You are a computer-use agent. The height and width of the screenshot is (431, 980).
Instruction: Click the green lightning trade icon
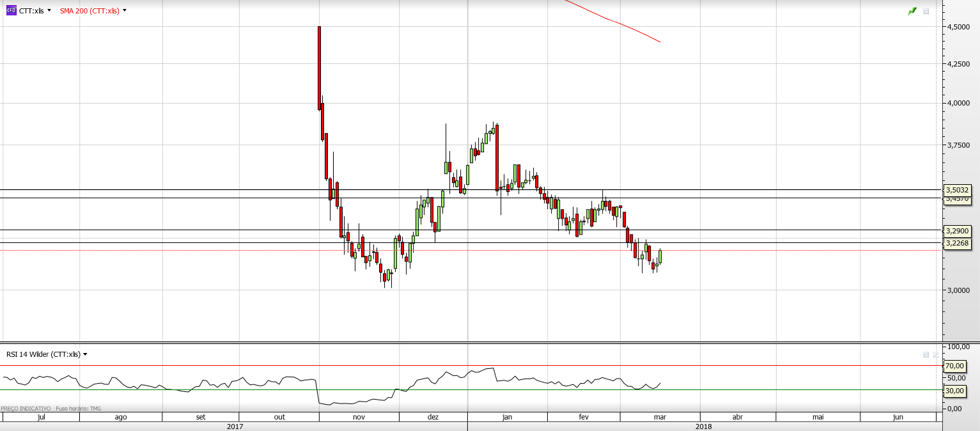(x=912, y=11)
